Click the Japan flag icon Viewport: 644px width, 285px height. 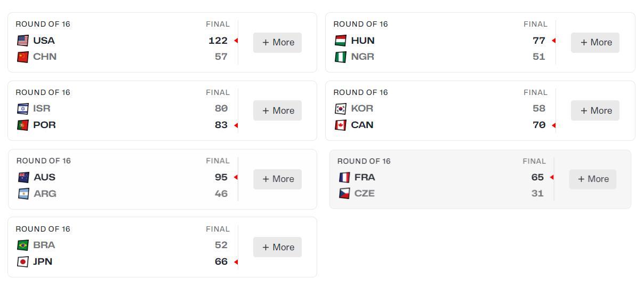pyautogui.click(x=22, y=262)
